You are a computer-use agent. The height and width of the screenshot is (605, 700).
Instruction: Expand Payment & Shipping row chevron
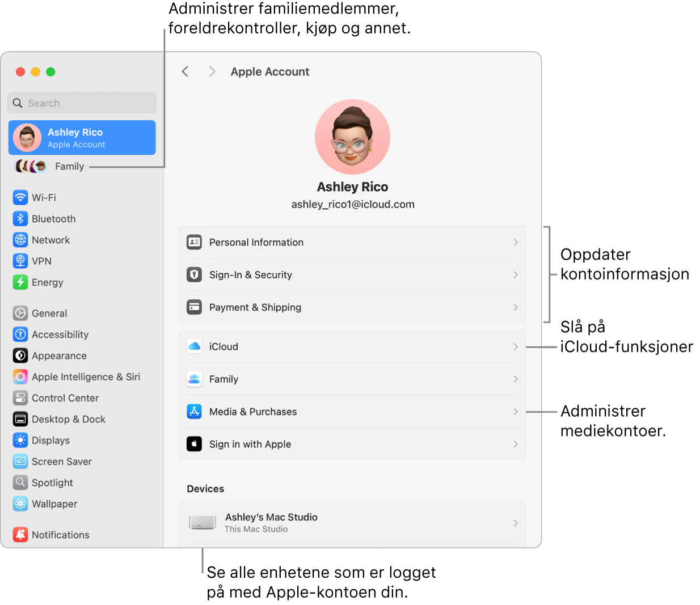[516, 307]
